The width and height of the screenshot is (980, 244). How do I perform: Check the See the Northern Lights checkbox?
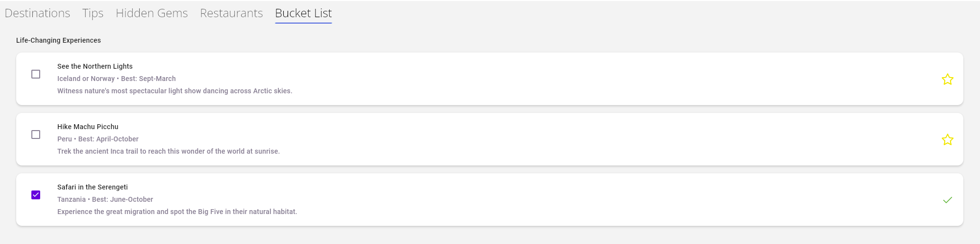pyautogui.click(x=36, y=74)
